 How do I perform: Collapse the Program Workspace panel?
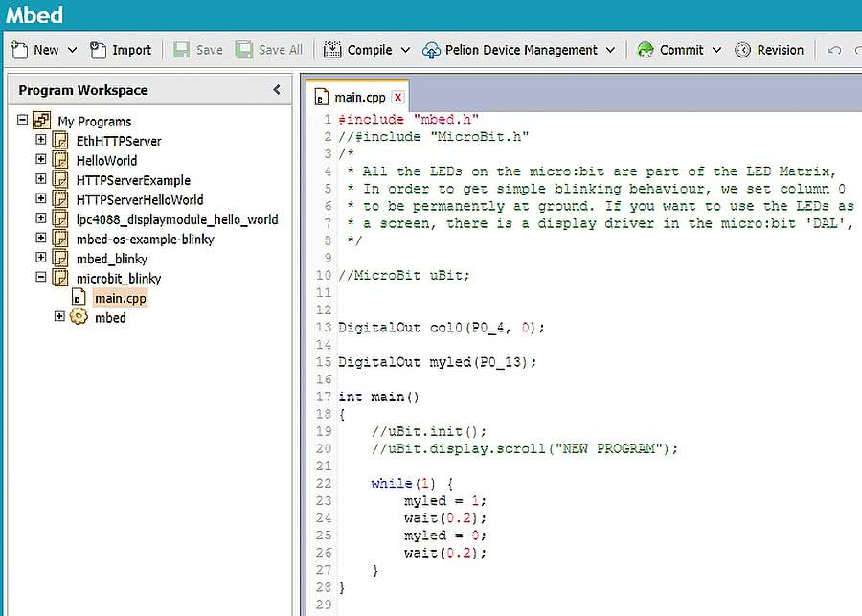tap(277, 89)
